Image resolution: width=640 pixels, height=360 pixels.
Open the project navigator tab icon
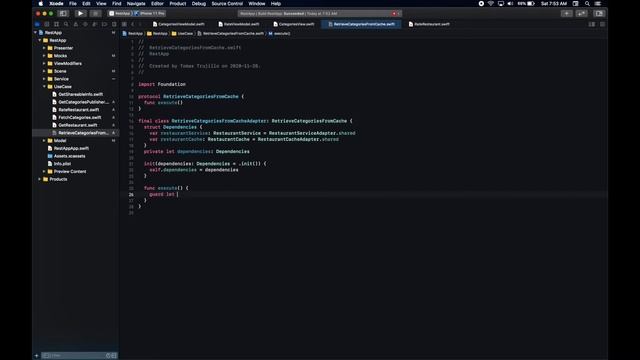(37, 24)
